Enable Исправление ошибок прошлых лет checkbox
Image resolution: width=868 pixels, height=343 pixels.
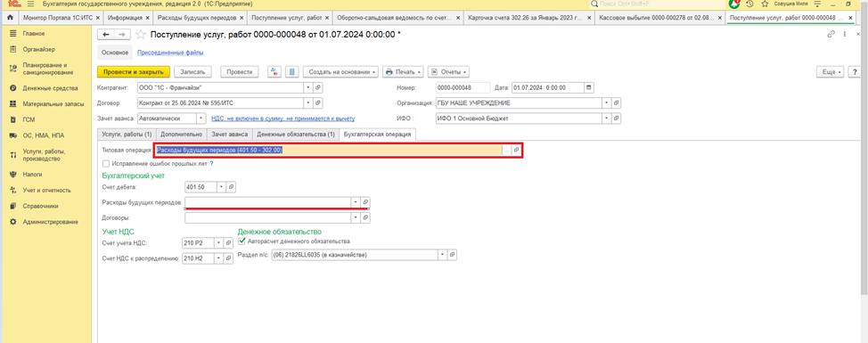106,164
